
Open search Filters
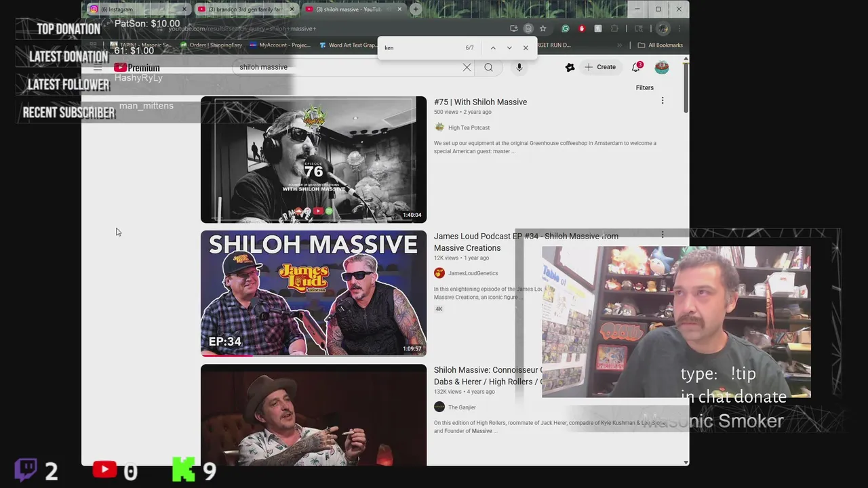click(x=645, y=87)
